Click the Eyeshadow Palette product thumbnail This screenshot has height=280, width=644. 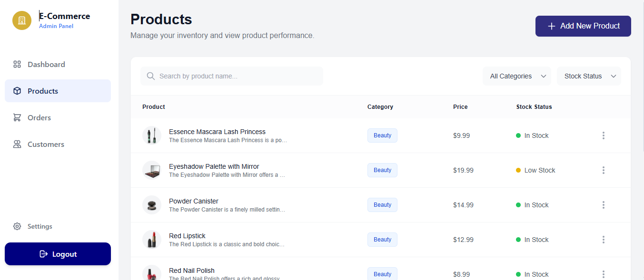pos(152,170)
